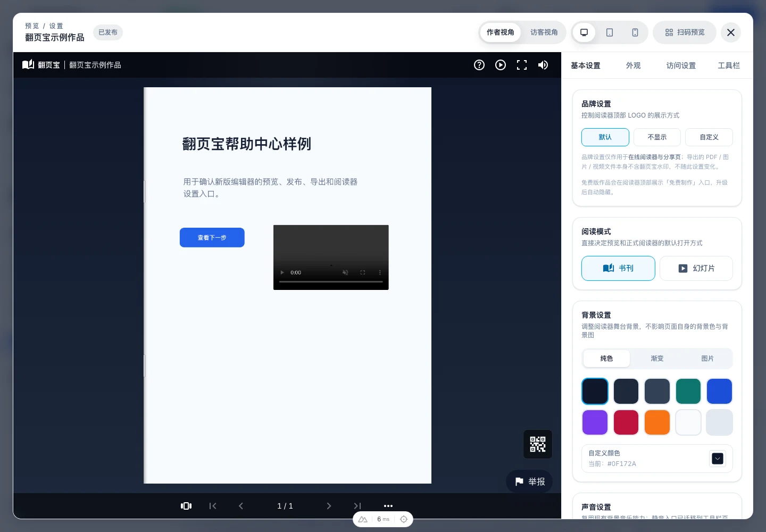This screenshot has height=532, width=766.
Task: Select 图片 background type
Action: tap(707, 359)
